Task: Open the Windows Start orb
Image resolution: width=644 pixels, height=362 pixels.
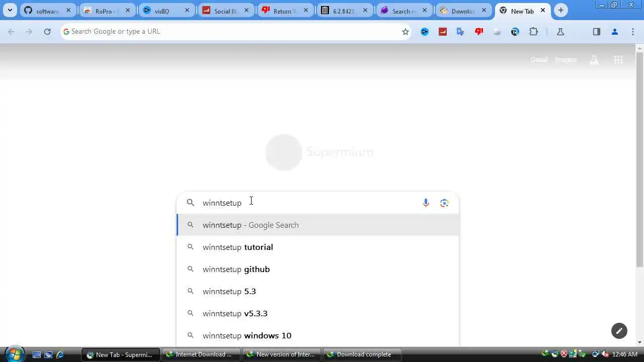Action: coord(14,354)
